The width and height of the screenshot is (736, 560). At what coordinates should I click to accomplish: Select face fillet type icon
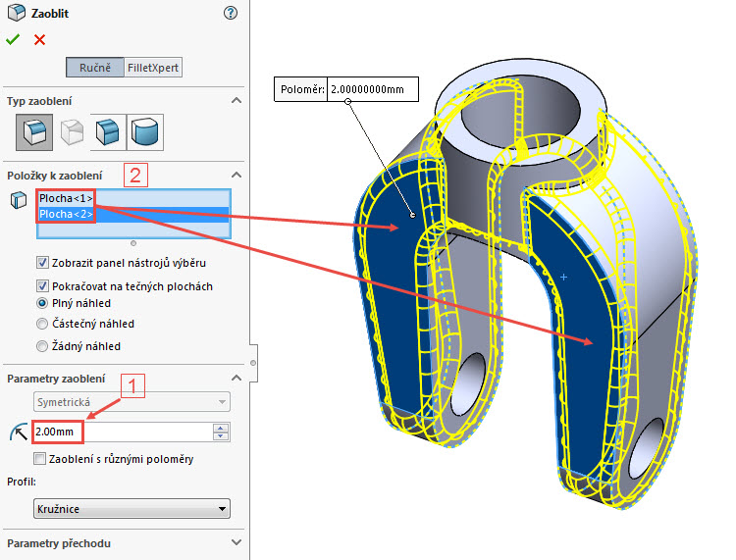pyautogui.click(x=108, y=131)
